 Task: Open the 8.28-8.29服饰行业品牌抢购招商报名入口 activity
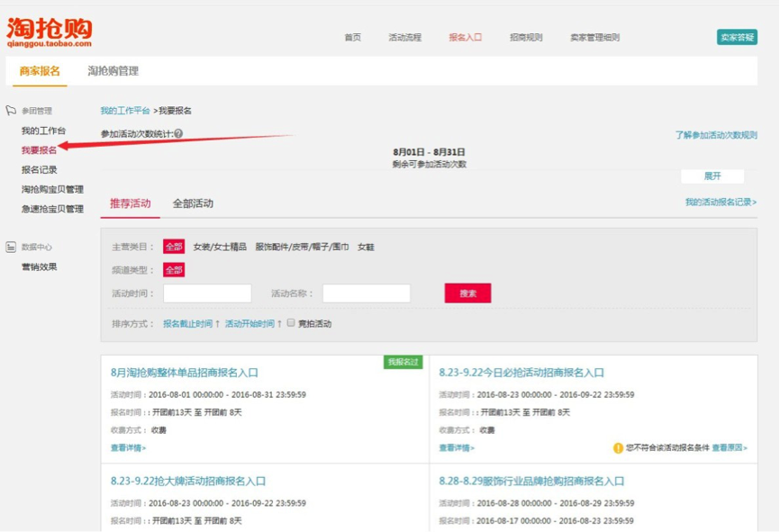click(531, 481)
